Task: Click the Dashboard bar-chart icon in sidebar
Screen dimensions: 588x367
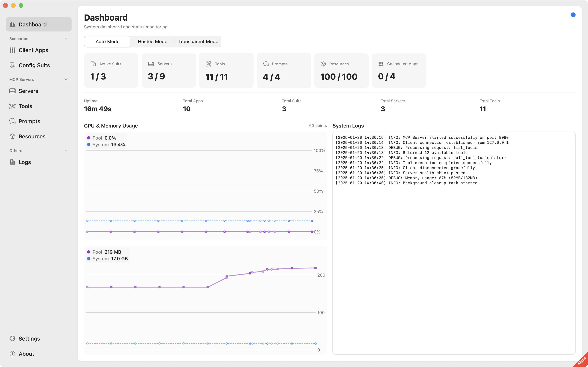Action: pyautogui.click(x=12, y=24)
